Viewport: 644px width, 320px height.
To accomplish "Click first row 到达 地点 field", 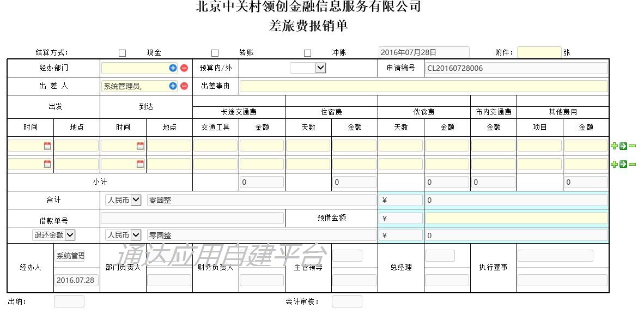I will 169,146.
